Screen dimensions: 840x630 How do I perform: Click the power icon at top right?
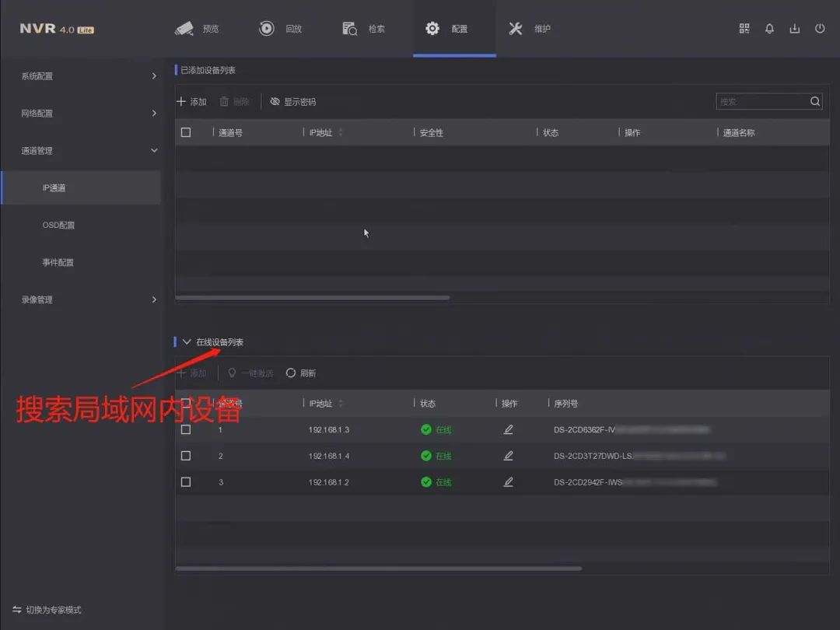point(820,29)
